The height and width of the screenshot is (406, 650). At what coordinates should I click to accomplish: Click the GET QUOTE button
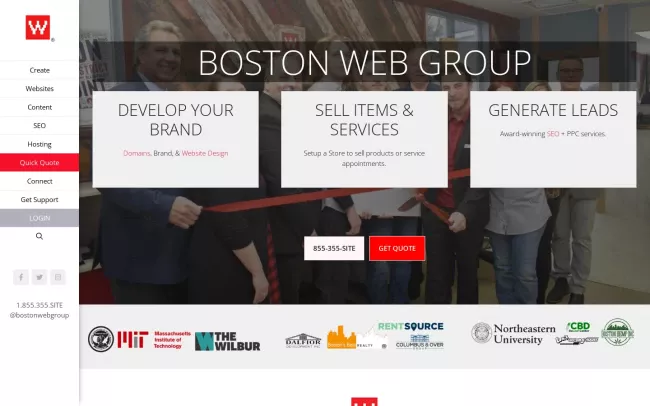(397, 248)
